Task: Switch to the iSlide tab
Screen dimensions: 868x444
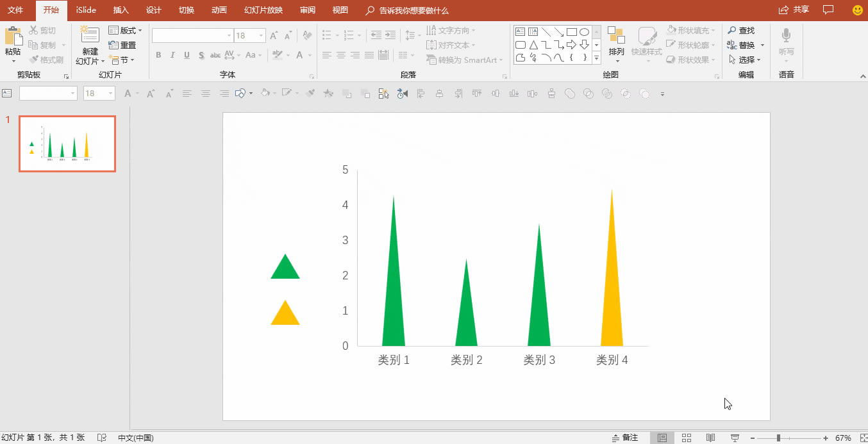Action: 85,10
